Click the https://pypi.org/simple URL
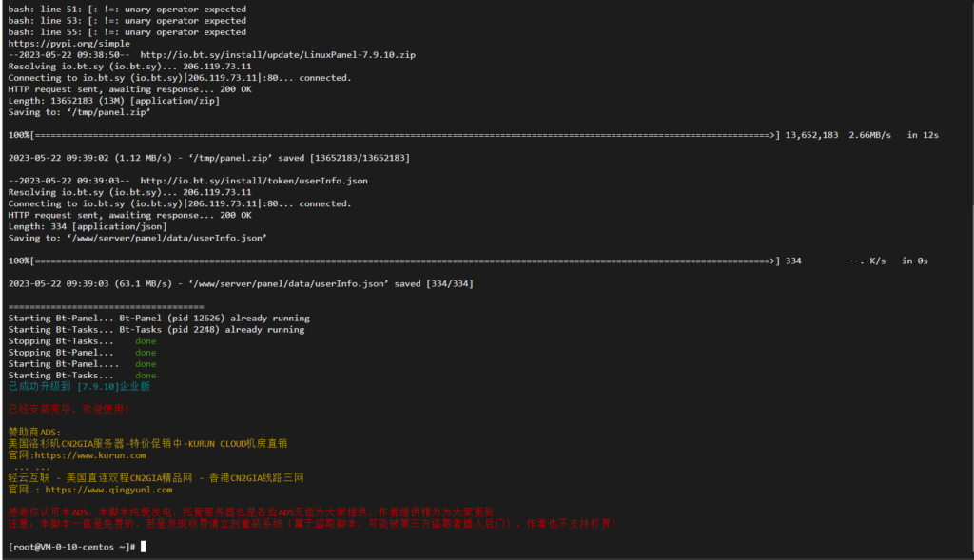 (x=69, y=44)
